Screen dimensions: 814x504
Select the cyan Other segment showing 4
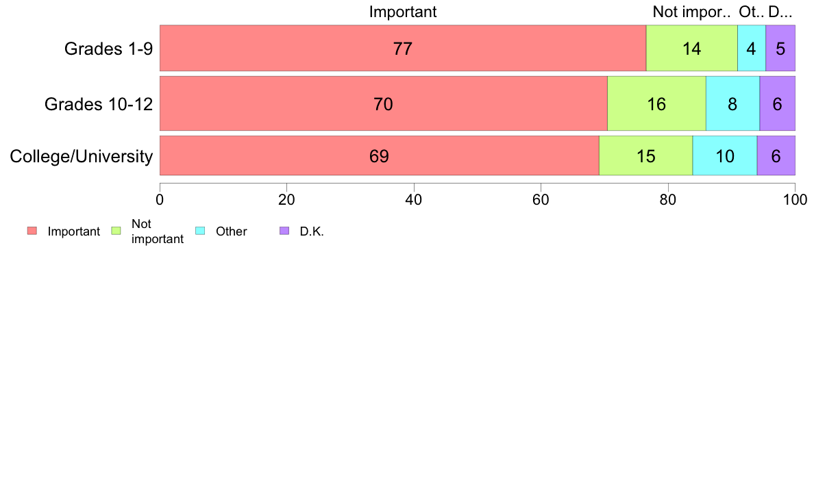pyautogui.click(x=752, y=48)
